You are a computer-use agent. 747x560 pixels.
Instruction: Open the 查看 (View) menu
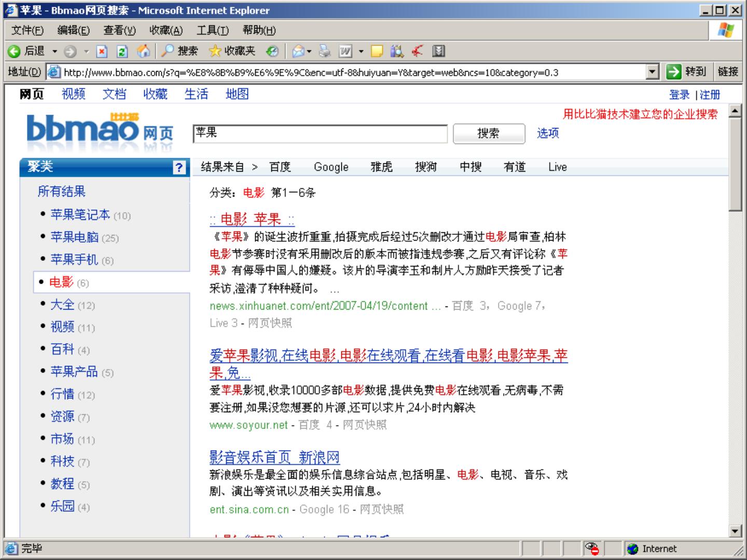pos(119,30)
